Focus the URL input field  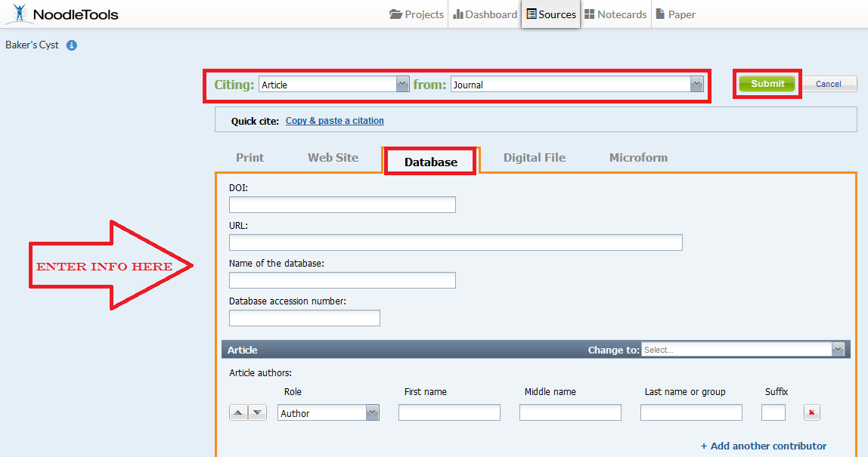tap(456, 242)
